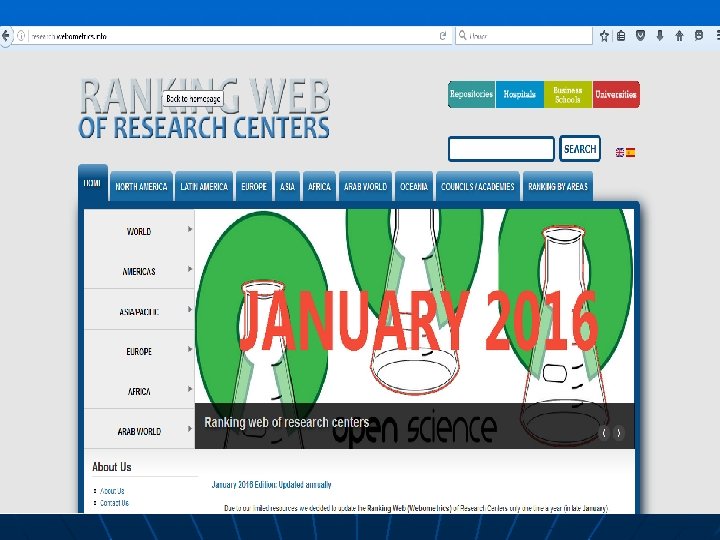Select the COUNCILS / ACADEMIES tab
The image size is (720, 540).
[478, 186]
